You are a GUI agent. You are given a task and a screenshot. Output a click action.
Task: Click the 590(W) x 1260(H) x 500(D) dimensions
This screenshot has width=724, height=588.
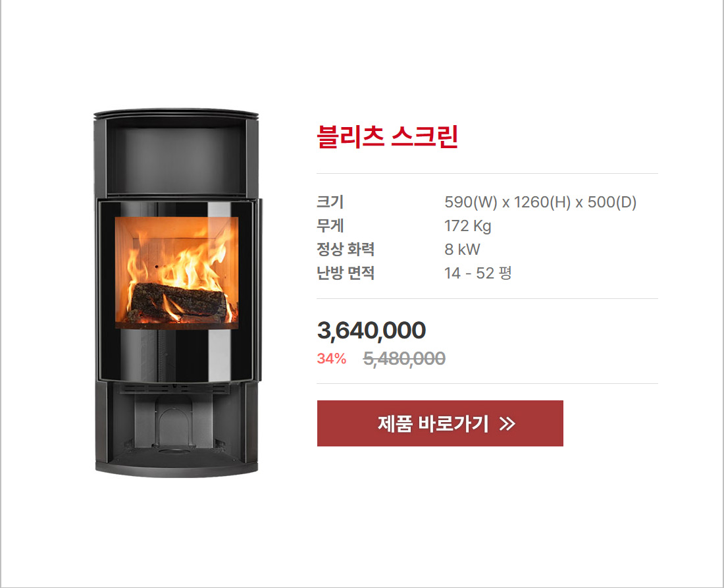click(540, 202)
